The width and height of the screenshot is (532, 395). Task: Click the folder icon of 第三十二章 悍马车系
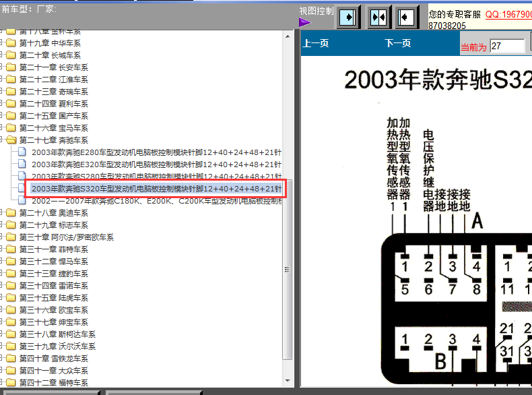click(11, 262)
